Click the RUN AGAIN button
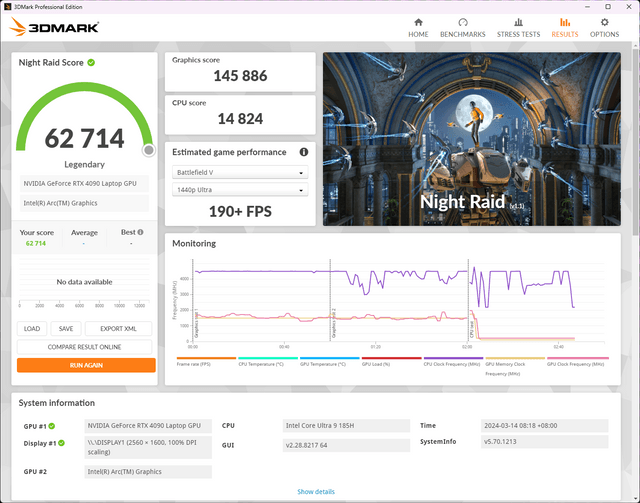This screenshot has height=503, width=640. (86, 365)
